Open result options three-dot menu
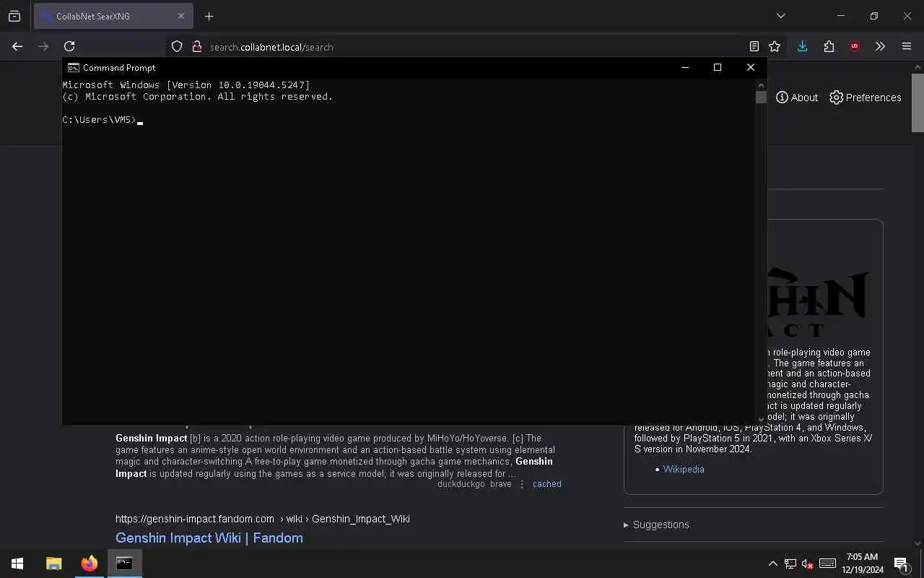This screenshot has width=924, height=578. 522,484
